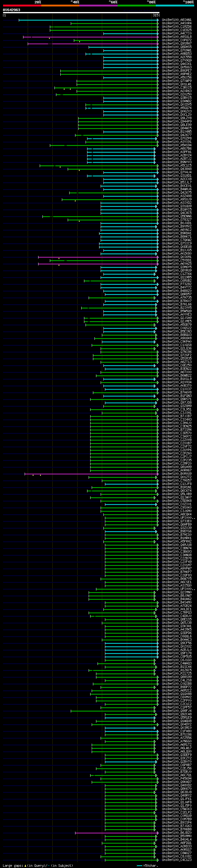
Task: Click the UniRef100_A8FDQ1 label
Action: pos(177,843)
